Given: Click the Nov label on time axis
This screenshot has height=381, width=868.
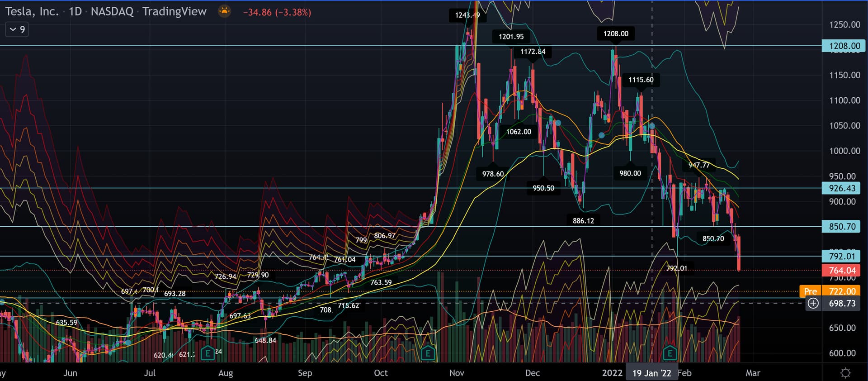Looking at the screenshot, I should click(457, 373).
